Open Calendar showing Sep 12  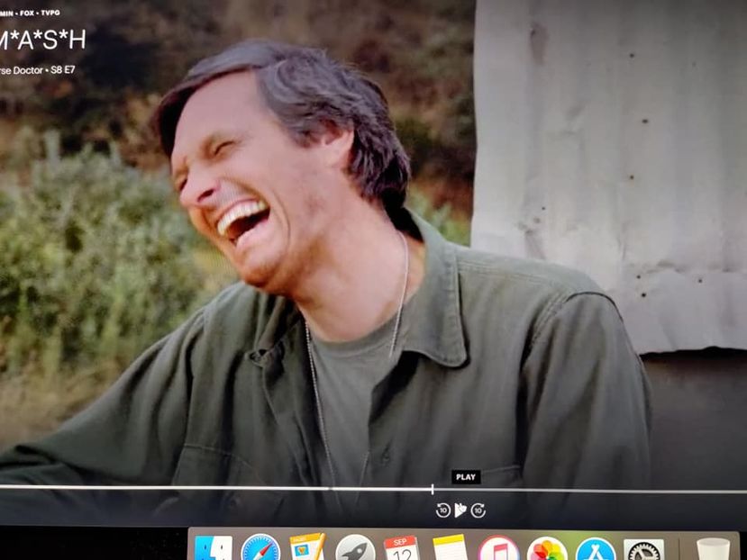tap(401, 548)
